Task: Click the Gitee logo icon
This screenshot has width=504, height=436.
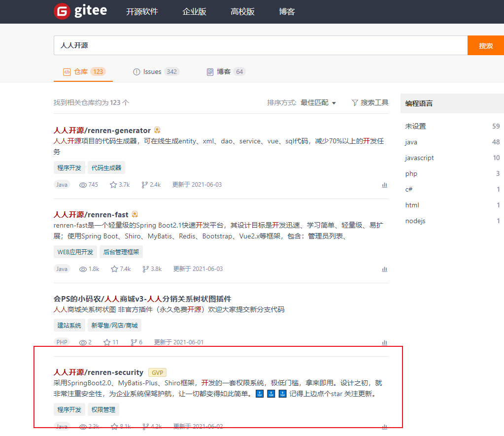Action: [x=62, y=11]
